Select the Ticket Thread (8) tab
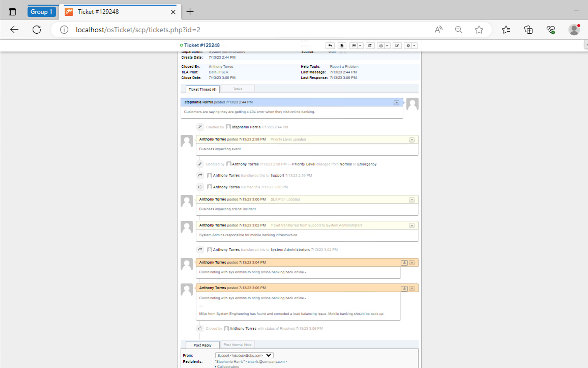 tap(202, 89)
